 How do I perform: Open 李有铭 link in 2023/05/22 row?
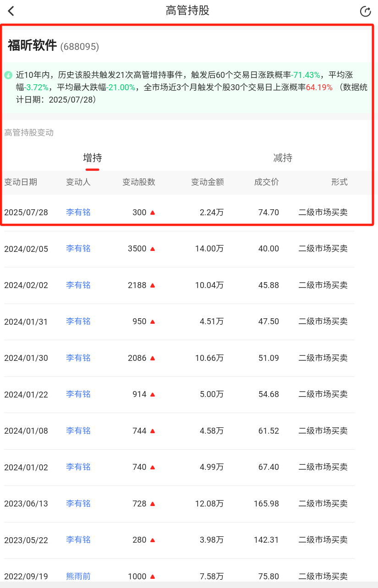tap(78, 540)
